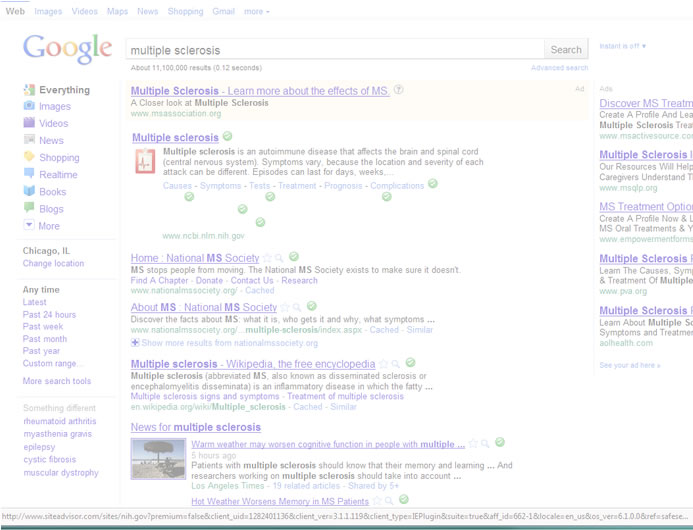Open the Maps tab in top bar

[x=117, y=11]
